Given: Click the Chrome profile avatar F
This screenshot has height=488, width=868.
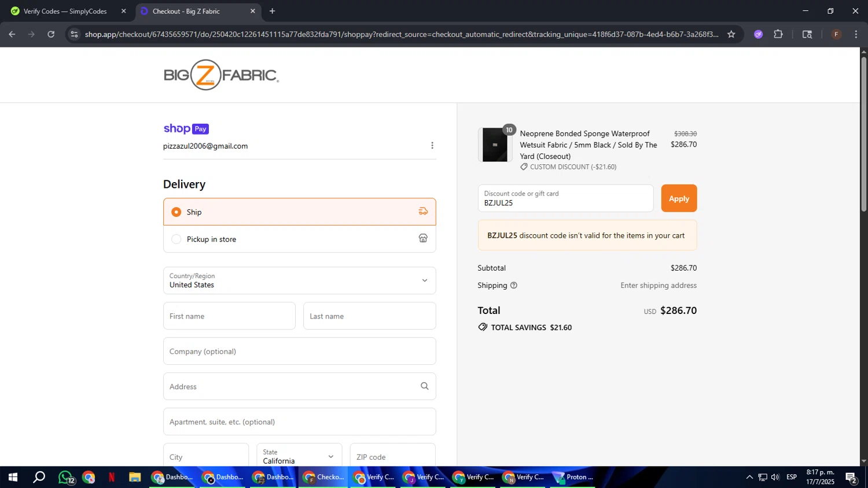Looking at the screenshot, I should 836,34.
